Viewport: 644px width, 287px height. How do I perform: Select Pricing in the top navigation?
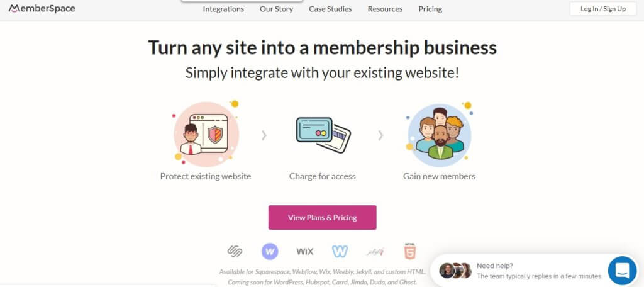tap(430, 9)
